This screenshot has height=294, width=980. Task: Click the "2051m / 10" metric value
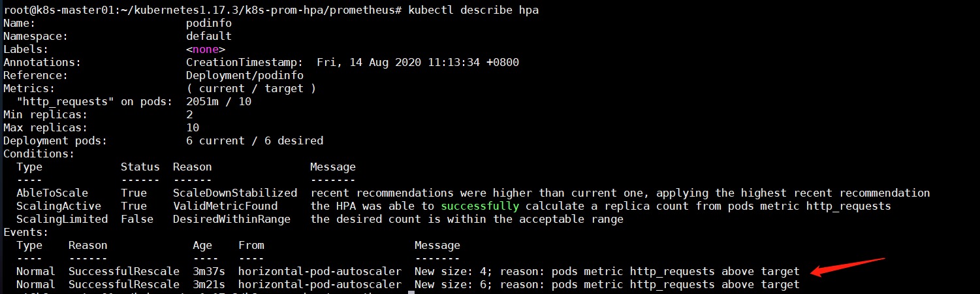tap(219, 101)
